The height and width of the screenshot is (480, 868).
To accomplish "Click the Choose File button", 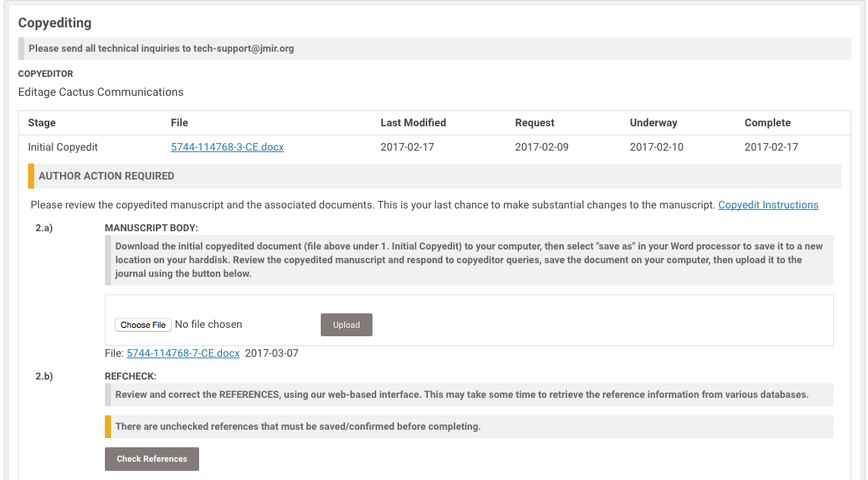I will [x=143, y=325].
